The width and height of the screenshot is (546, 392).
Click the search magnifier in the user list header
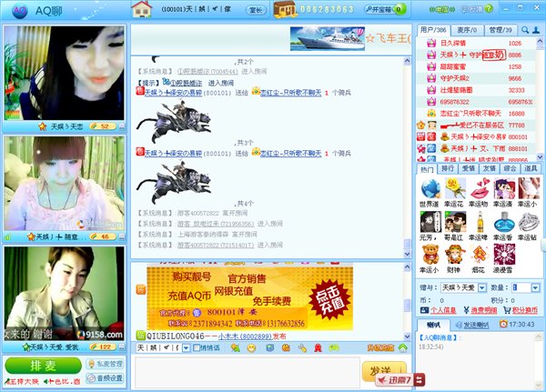525,30
